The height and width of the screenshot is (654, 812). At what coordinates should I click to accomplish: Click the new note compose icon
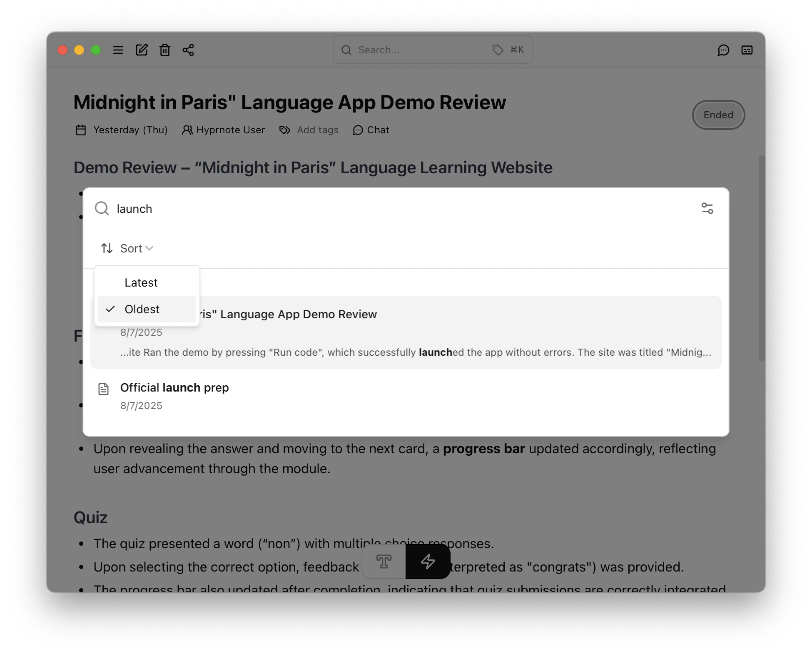pyautogui.click(x=142, y=50)
